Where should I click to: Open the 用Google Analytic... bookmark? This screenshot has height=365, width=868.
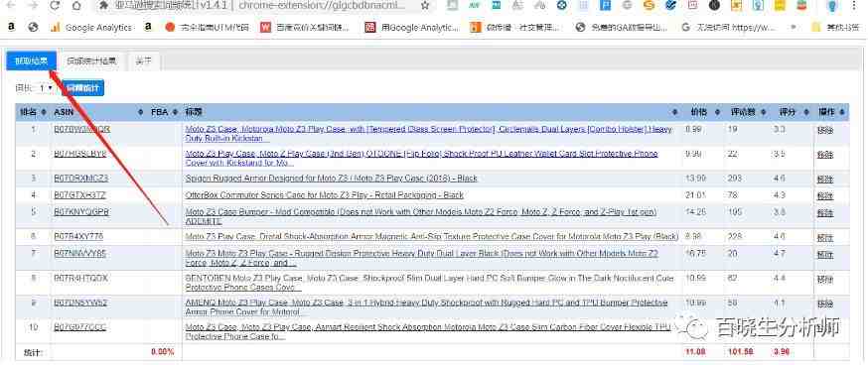tap(412, 27)
